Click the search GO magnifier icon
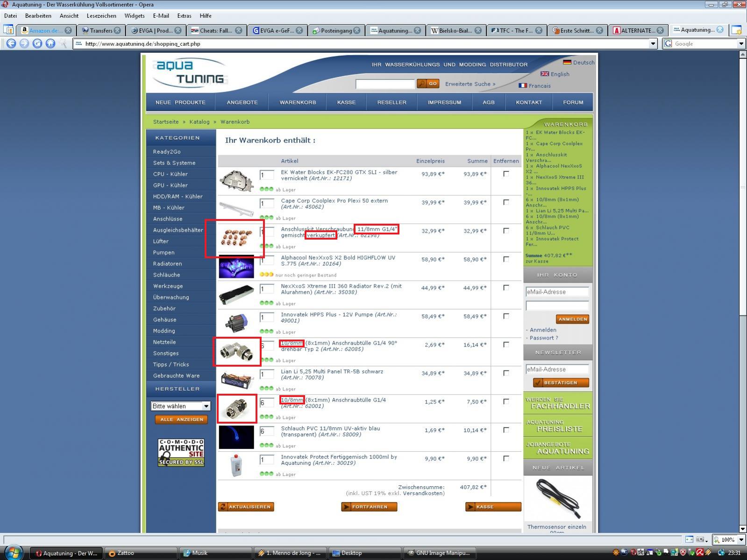Screen dimensions: 747x560 tap(422, 84)
